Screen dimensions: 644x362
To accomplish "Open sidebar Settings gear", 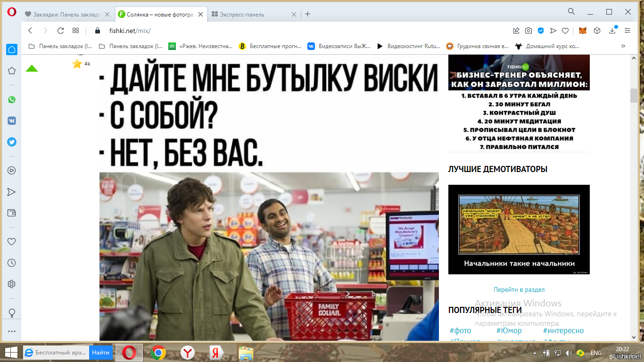I will [x=12, y=284].
